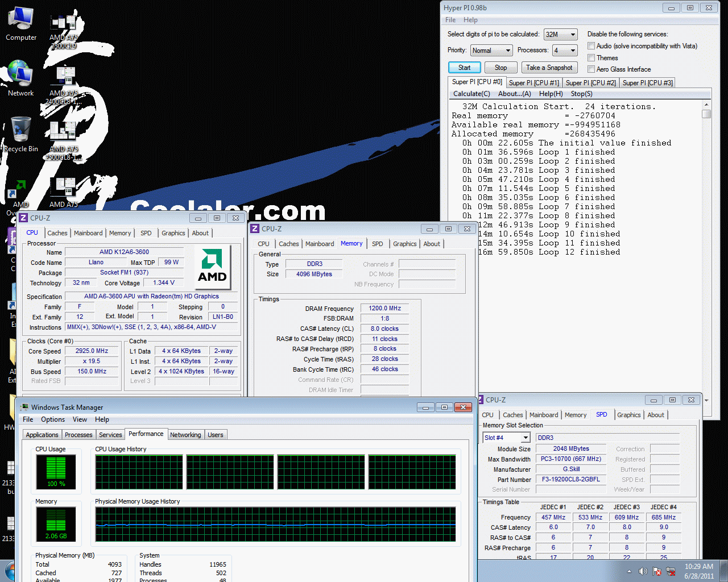Open Graphics tab in CPU-Z SPD window
Viewport: 728px width, 582px height.
629,415
